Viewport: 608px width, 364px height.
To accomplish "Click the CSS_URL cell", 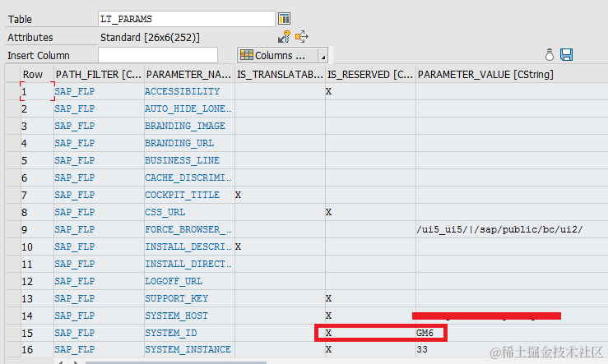I will [x=189, y=212].
